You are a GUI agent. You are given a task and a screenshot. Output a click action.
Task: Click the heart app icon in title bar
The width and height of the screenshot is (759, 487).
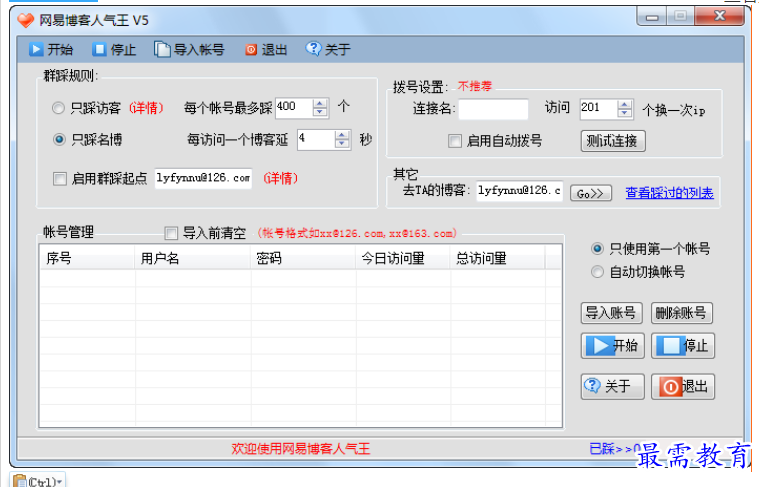[26, 20]
